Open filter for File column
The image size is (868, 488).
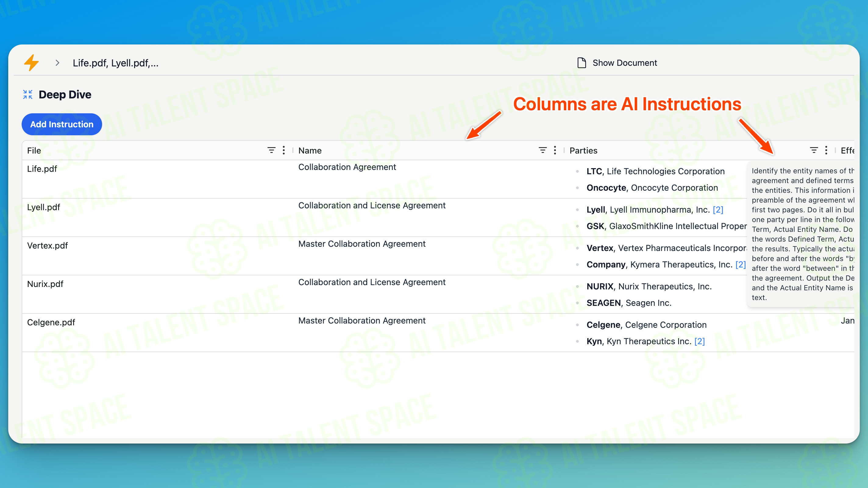pos(271,150)
